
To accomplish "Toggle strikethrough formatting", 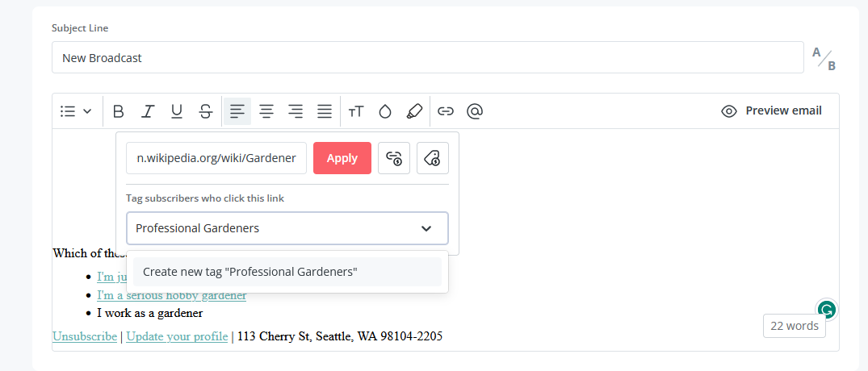I will click(x=206, y=111).
